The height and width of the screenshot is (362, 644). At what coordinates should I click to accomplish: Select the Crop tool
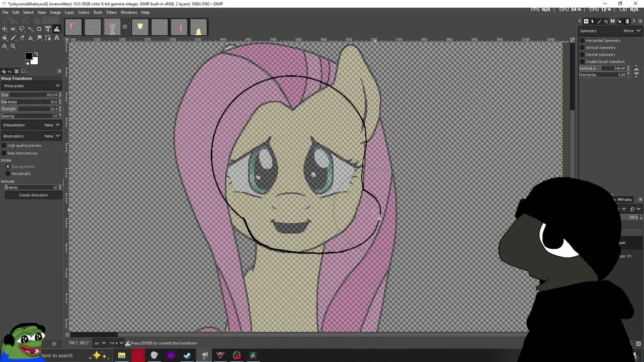click(39, 29)
